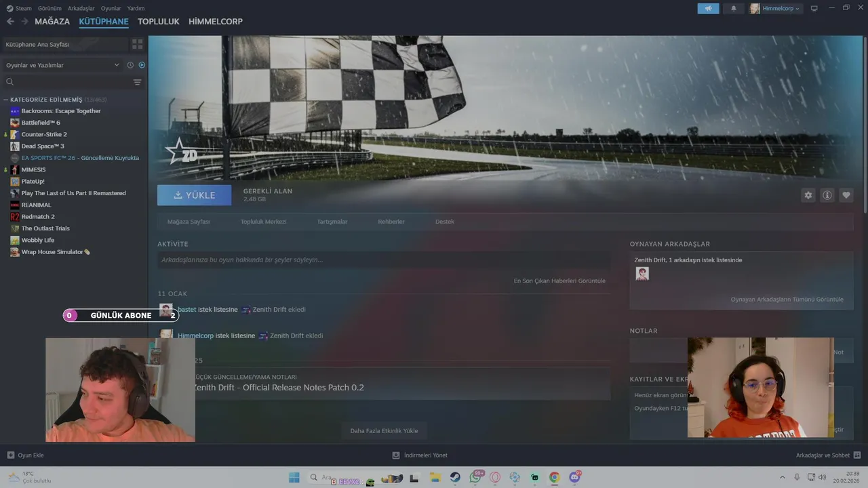Open the Steam menu in the title bar

coord(18,8)
